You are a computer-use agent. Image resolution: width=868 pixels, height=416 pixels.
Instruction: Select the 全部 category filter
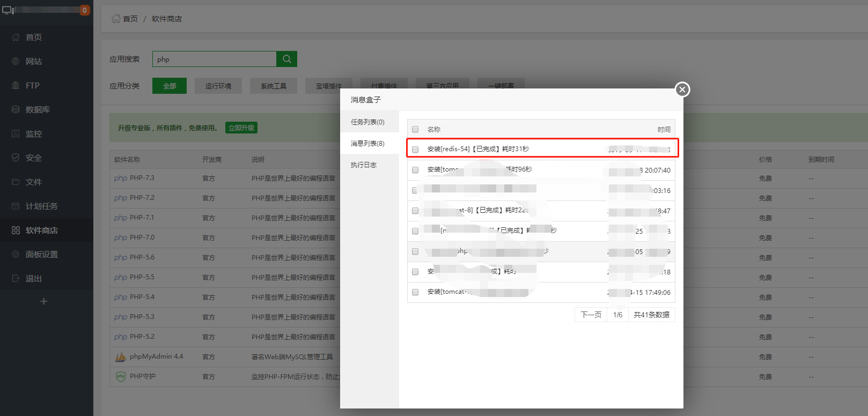[170, 86]
